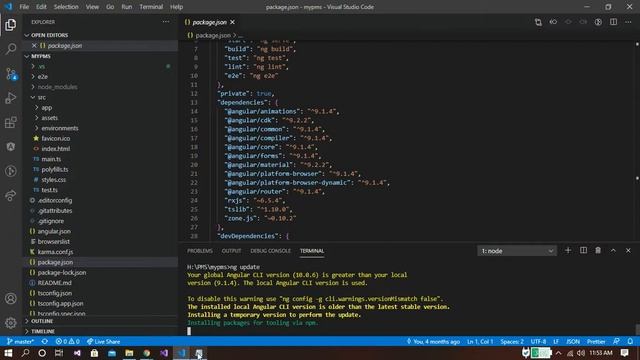Image resolution: width=640 pixels, height=360 pixels.
Task: Switch to the Debug Console tab
Action: (x=271, y=251)
